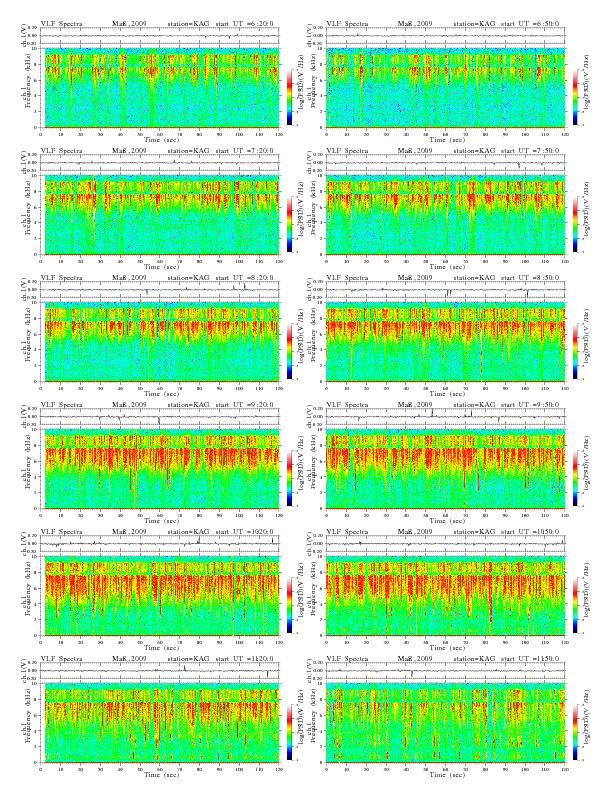This screenshot has width=612, height=792.
Task: Click 'VLF Spectra' heading of the 10:20:0 panel
Action: click(62, 531)
